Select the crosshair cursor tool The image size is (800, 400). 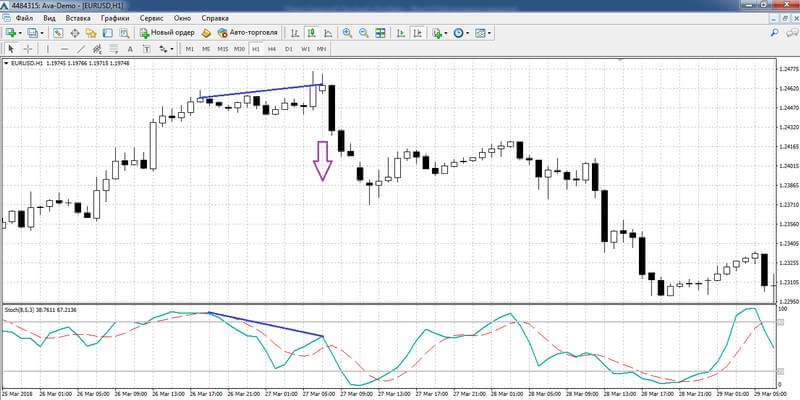[28, 49]
